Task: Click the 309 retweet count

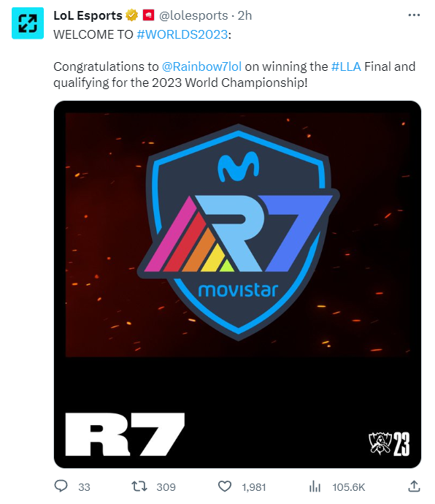Action: pyautogui.click(x=166, y=487)
